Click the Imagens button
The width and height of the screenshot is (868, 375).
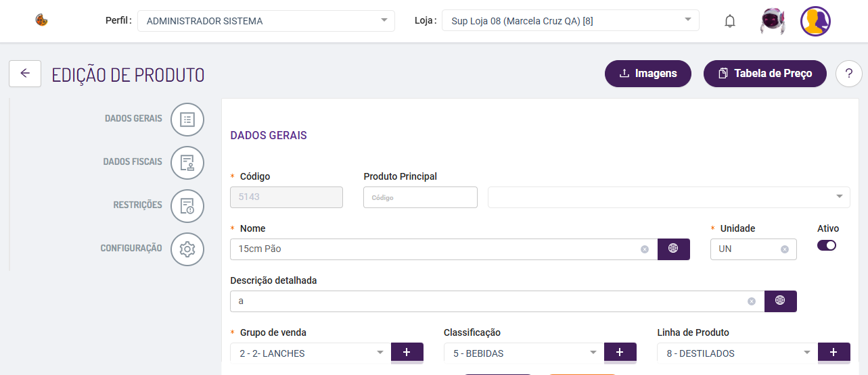648,74
